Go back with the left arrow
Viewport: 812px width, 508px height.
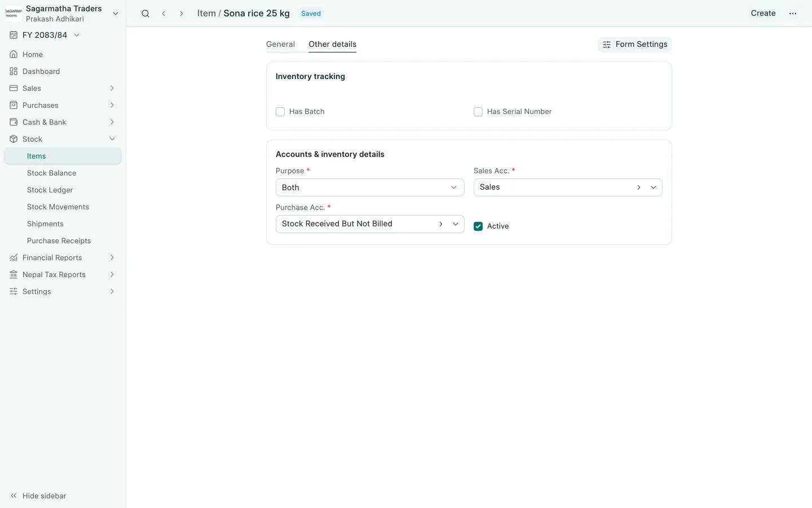point(164,14)
